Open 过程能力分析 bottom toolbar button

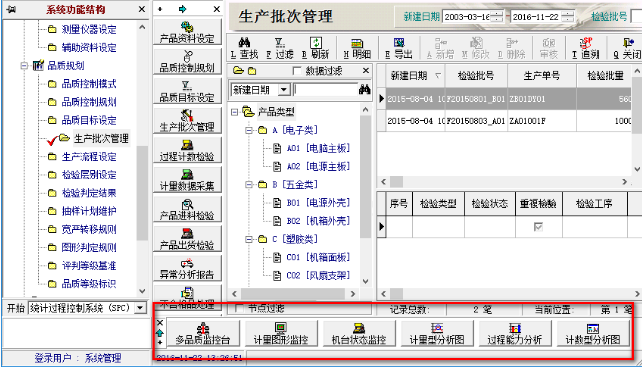click(x=515, y=333)
